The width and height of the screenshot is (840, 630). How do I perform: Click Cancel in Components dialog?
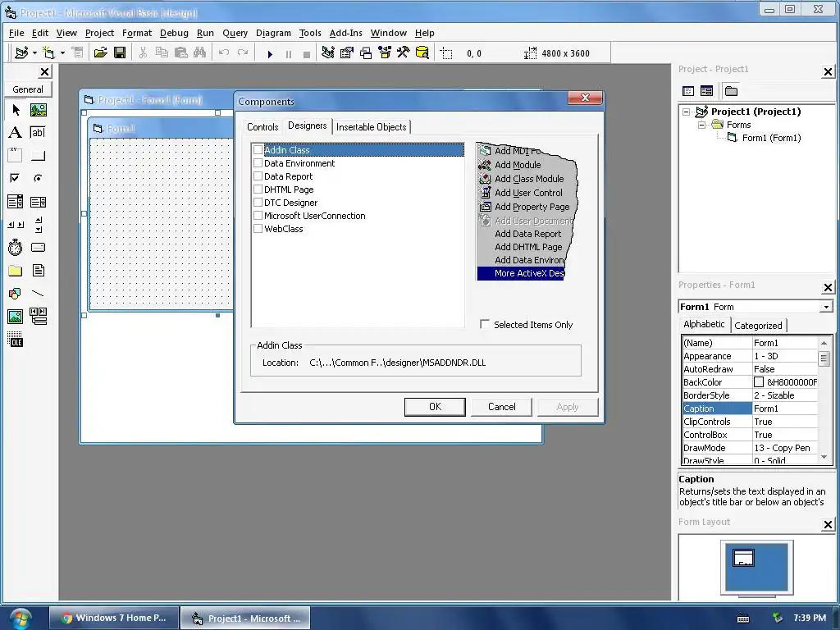coord(501,407)
